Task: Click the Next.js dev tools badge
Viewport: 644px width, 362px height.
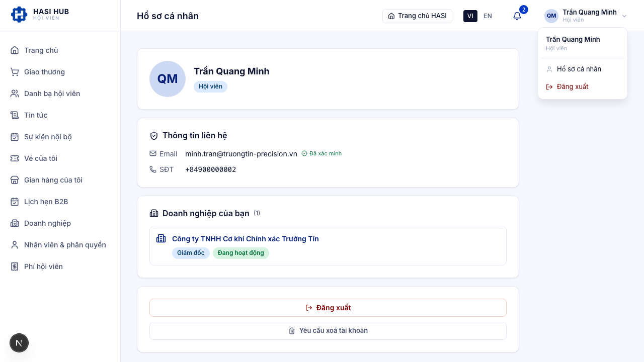Action: 19,343
